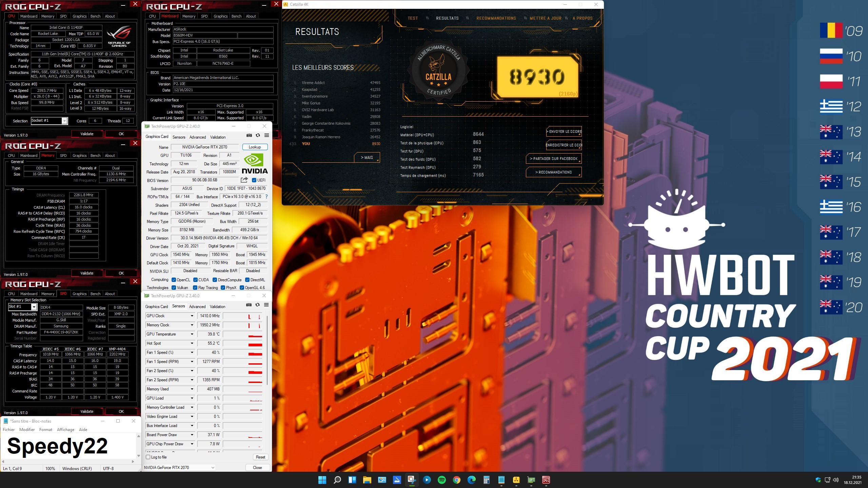Screen dimensions: 868x488
Task: Open the Fichier menu in Notepad
Action: click(9, 429)
